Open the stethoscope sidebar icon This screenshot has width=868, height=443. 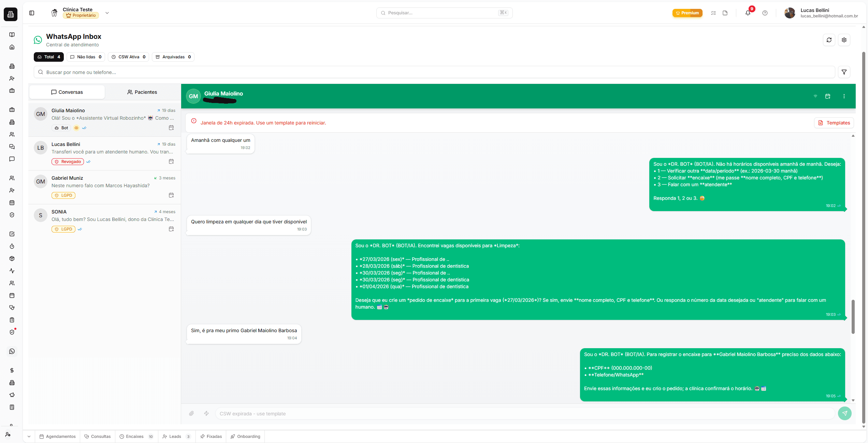pyautogui.click(x=12, y=308)
